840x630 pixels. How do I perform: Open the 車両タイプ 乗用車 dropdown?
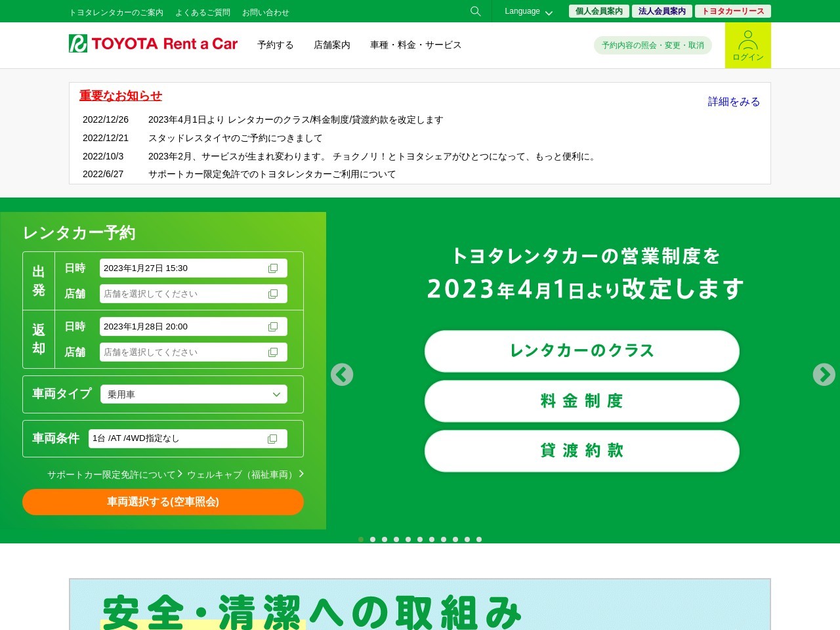pyautogui.click(x=194, y=394)
